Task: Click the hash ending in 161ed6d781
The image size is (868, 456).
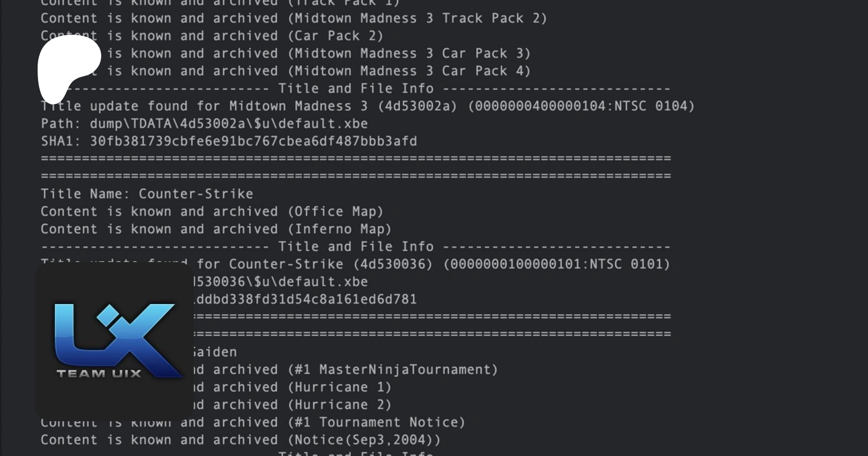Action: coord(306,299)
